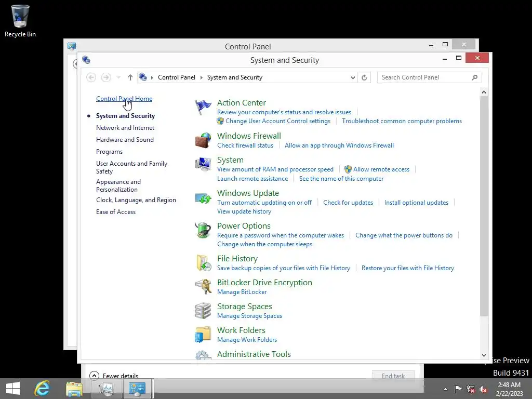Image resolution: width=532 pixels, height=399 pixels.
Task: Click the BitLocker keys and lock icon
Action: 203,287
